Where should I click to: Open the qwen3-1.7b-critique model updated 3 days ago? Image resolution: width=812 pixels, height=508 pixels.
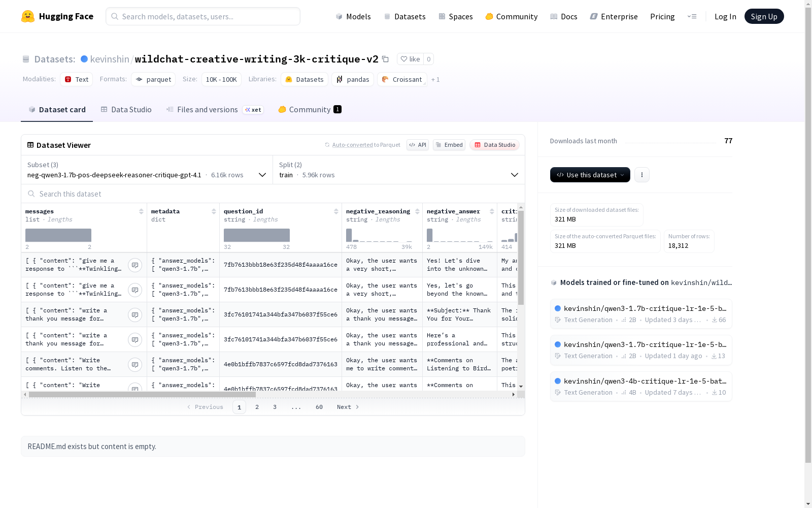(x=641, y=314)
